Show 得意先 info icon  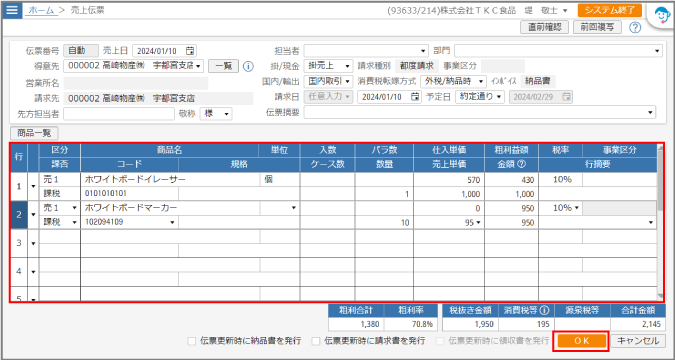click(x=248, y=66)
